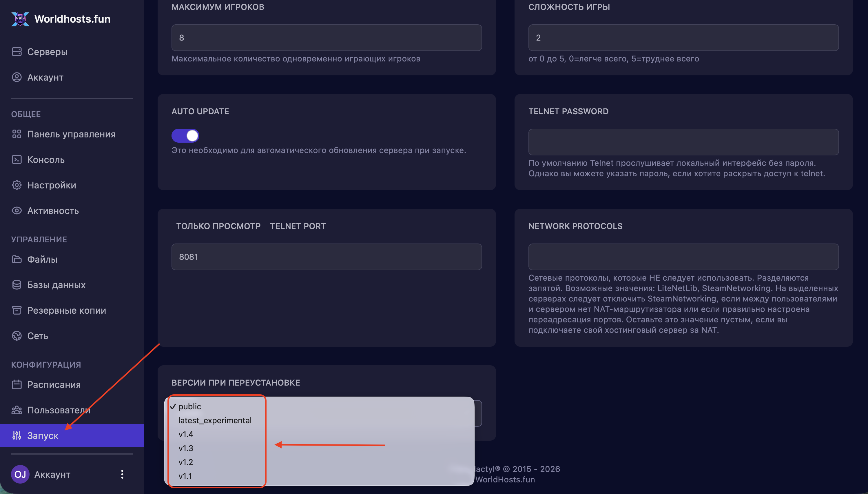This screenshot has height=494, width=868.
Task: Choose v1.4 in the version list
Action: click(186, 434)
